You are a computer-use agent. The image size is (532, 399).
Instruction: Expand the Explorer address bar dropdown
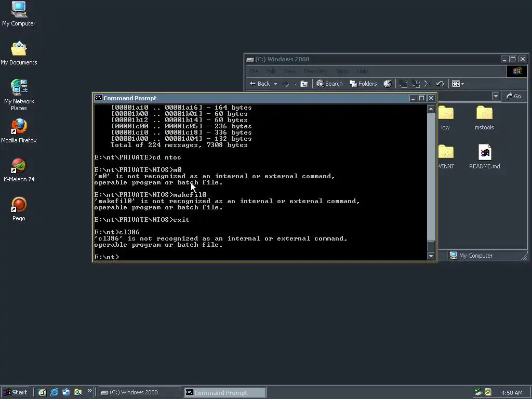coord(496,96)
